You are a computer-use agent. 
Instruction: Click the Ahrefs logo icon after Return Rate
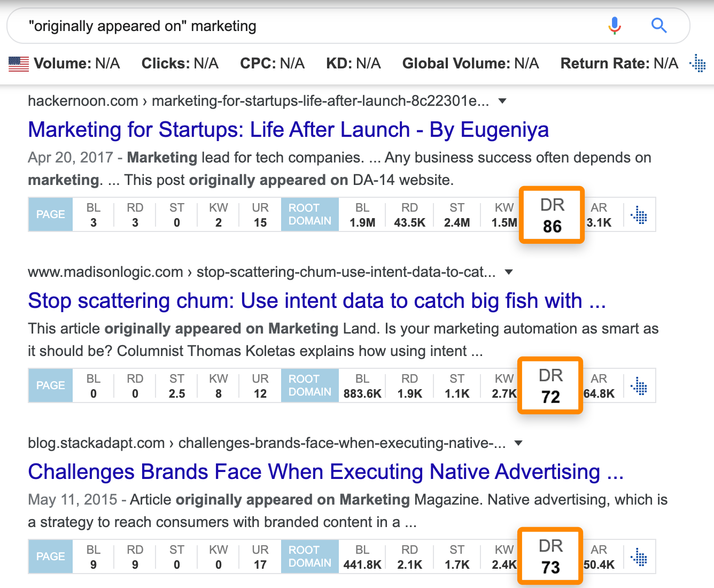(697, 64)
